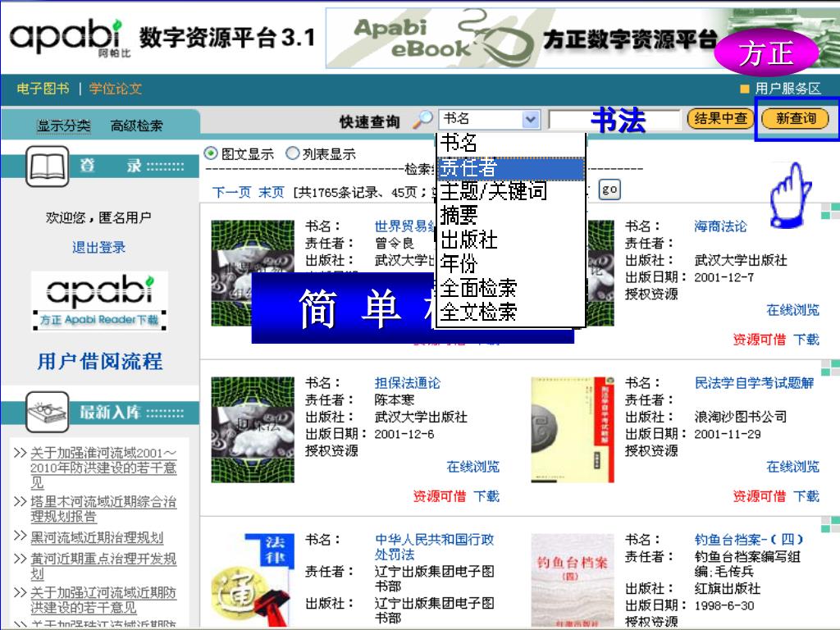The height and width of the screenshot is (630, 840).
Task: Click the open book icon next to 登录
Action: pos(47,166)
